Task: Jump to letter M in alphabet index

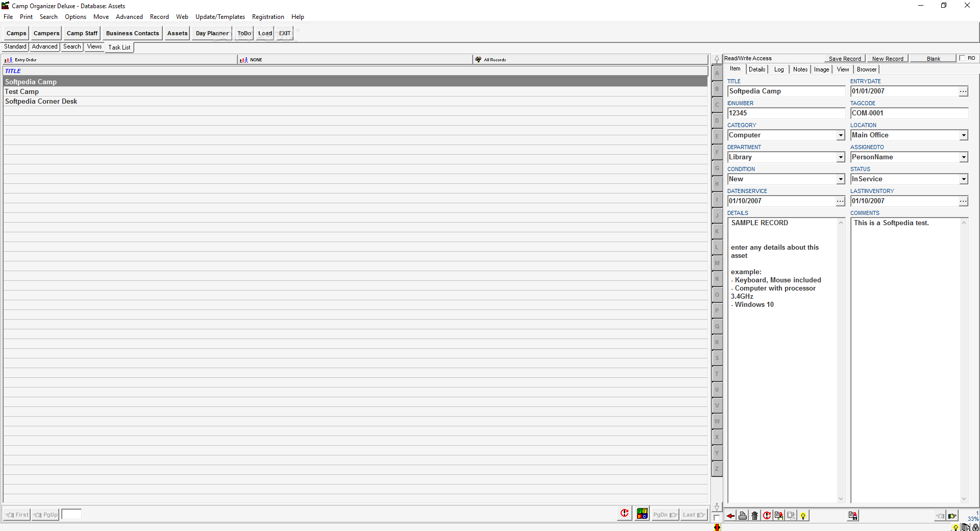Action: pyautogui.click(x=717, y=263)
